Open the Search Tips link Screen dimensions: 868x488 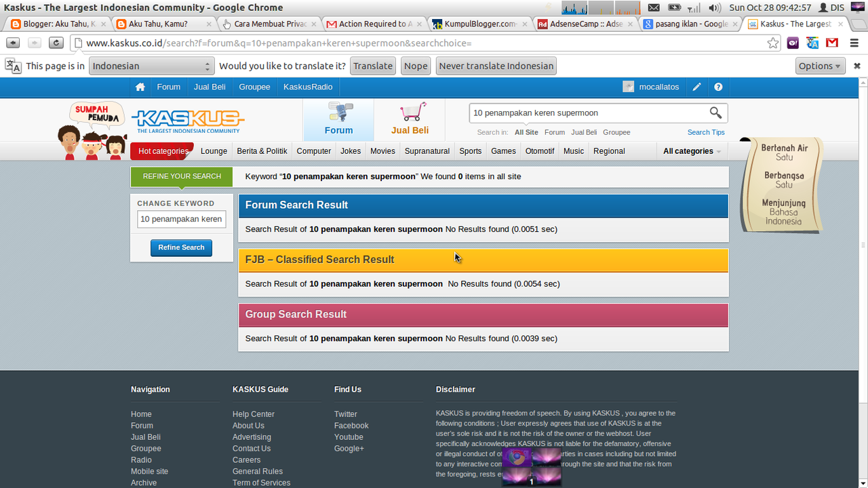tap(706, 132)
